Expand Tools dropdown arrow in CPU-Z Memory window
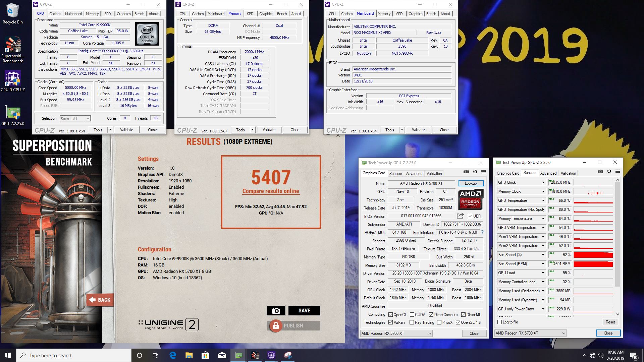 [x=253, y=130]
